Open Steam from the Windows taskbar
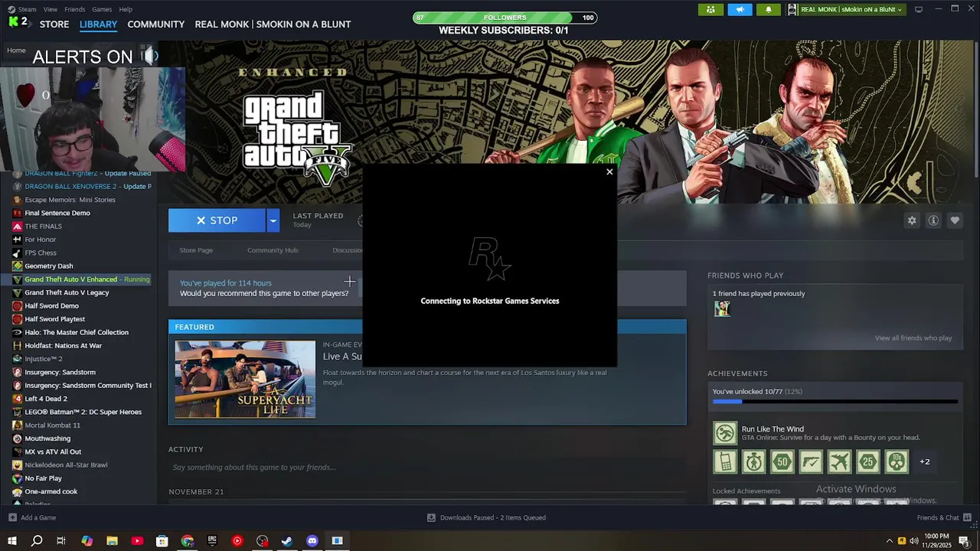This screenshot has width=980, height=551. [287, 541]
